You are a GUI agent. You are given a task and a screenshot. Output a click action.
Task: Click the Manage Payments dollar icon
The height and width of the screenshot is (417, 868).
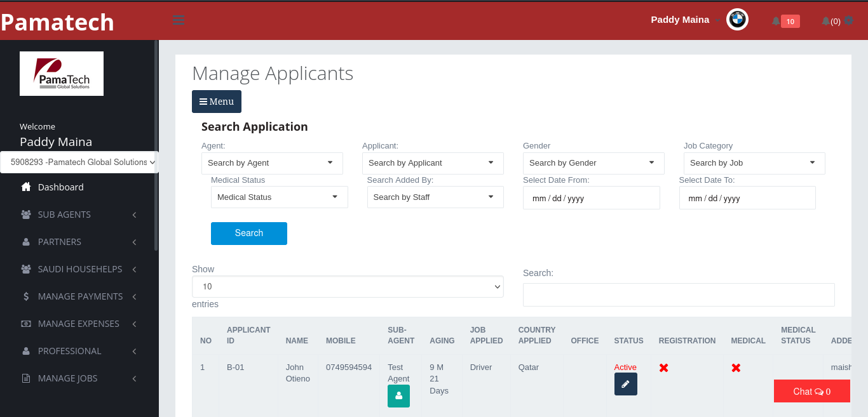pyautogui.click(x=26, y=296)
